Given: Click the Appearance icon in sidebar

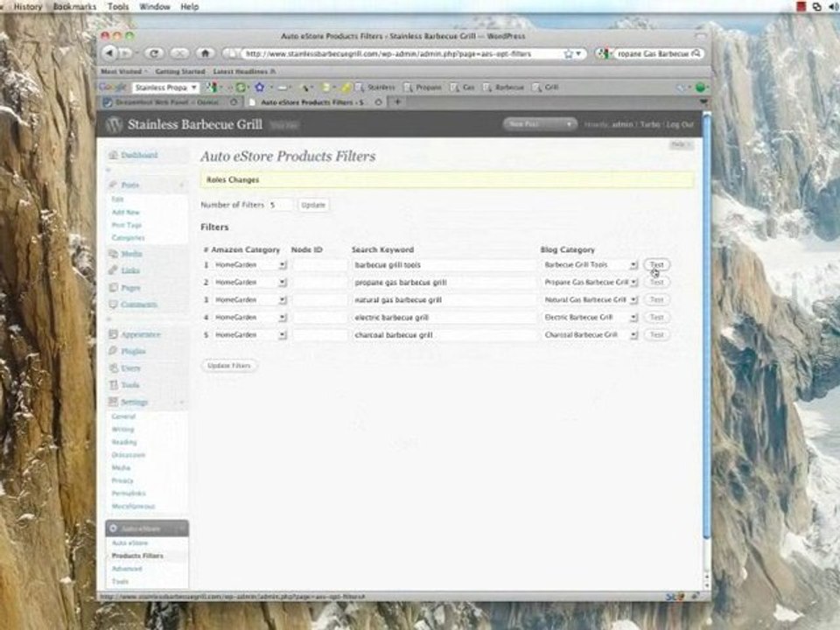Looking at the screenshot, I should click(113, 334).
